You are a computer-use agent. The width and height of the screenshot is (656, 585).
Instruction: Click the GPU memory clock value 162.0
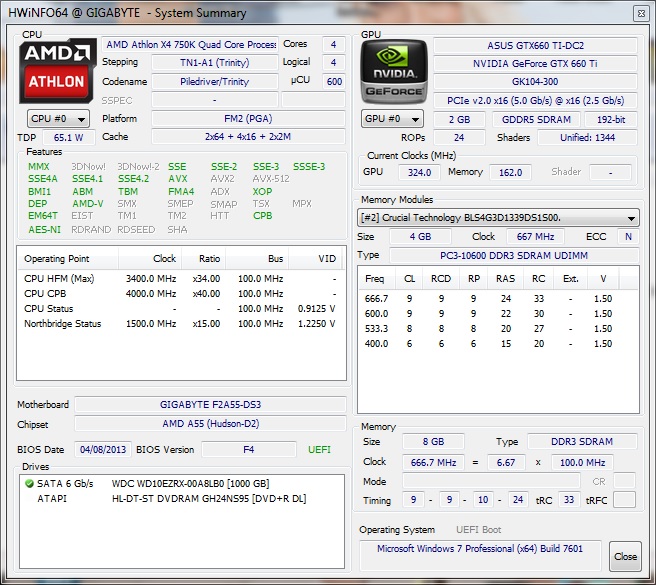click(510, 172)
